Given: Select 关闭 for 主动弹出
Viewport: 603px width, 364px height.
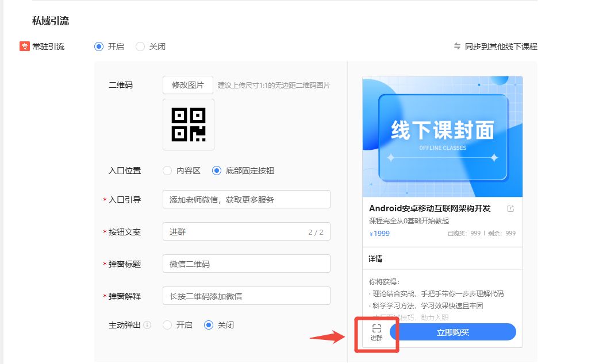Looking at the screenshot, I should [x=209, y=325].
